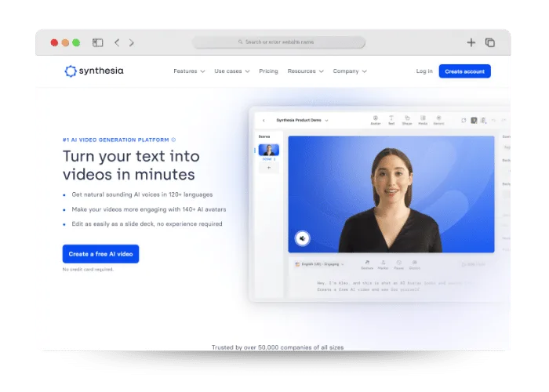
Task: Add a new scene with plus button
Action: click(269, 168)
